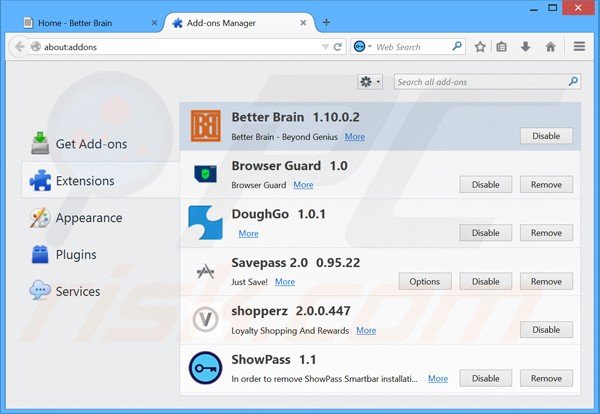Open new tab with plus button

[326, 23]
